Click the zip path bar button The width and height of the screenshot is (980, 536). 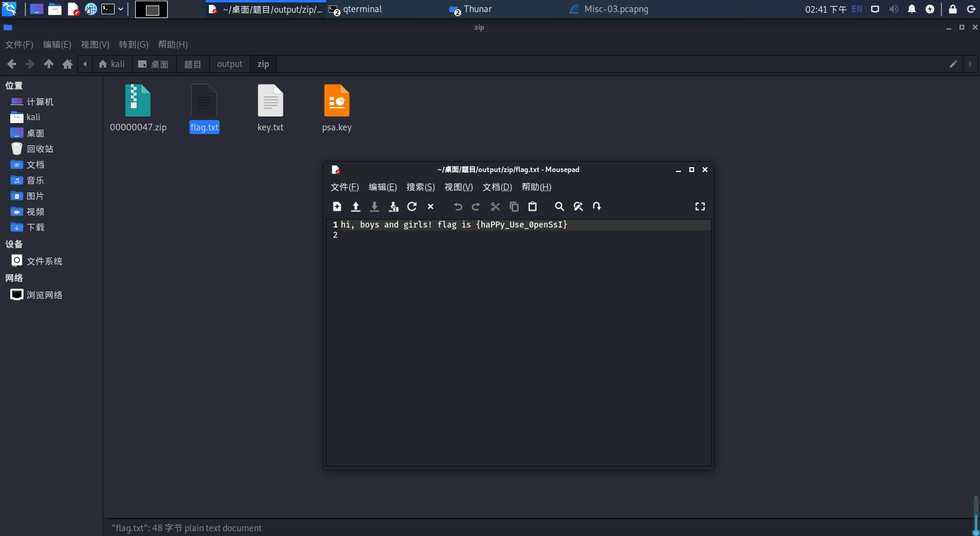click(264, 64)
